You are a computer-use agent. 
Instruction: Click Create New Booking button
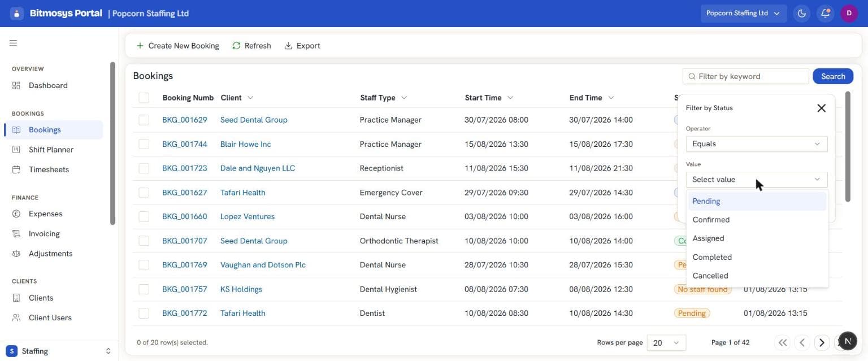(177, 46)
